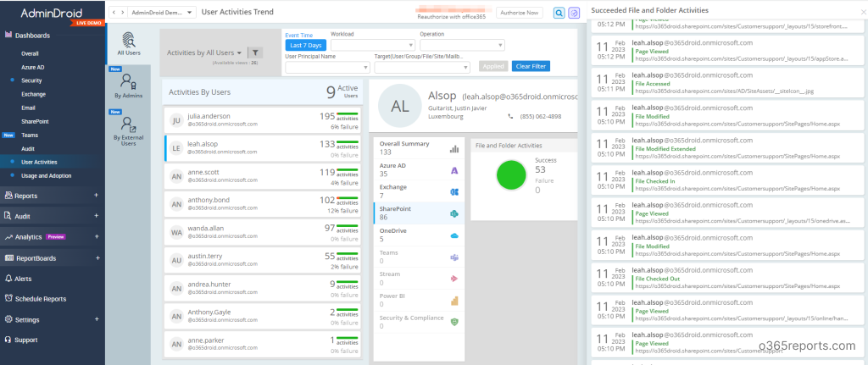Click the Authorize Now button
The width and height of the screenshot is (868, 365).
(x=520, y=13)
